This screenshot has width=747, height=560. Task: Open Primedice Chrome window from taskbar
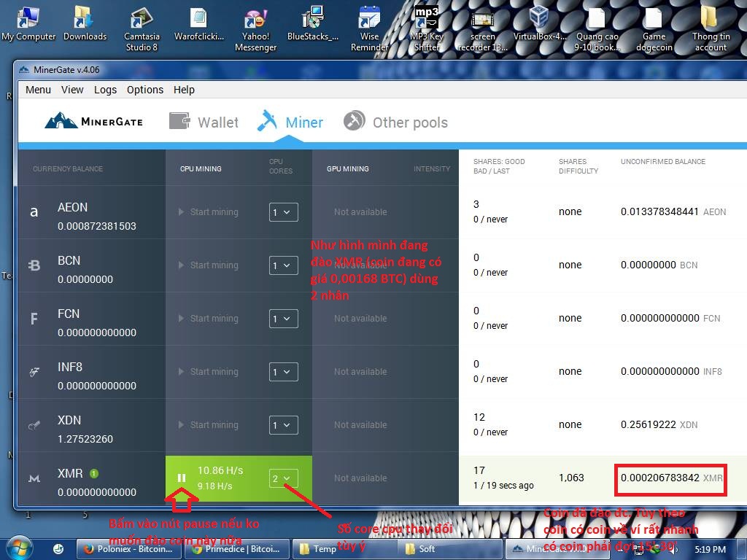pyautogui.click(x=237, y=549)
